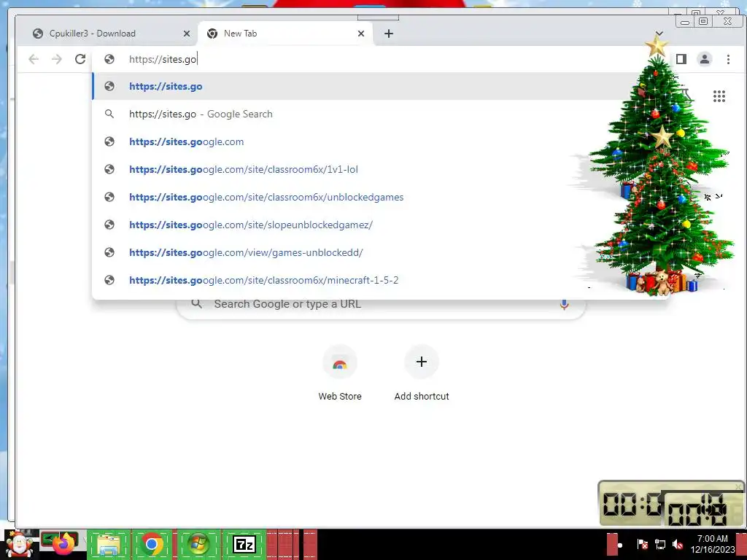Click the digital timer widget display

671,504
